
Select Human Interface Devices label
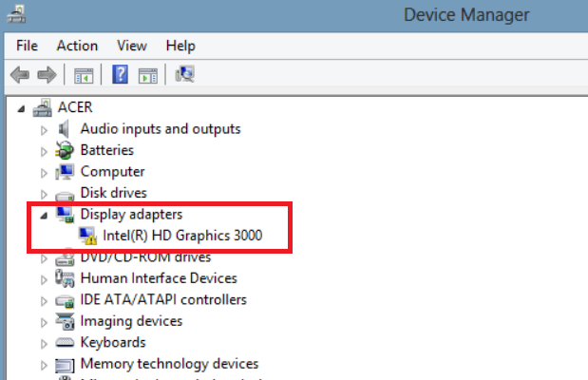(159, 278)
